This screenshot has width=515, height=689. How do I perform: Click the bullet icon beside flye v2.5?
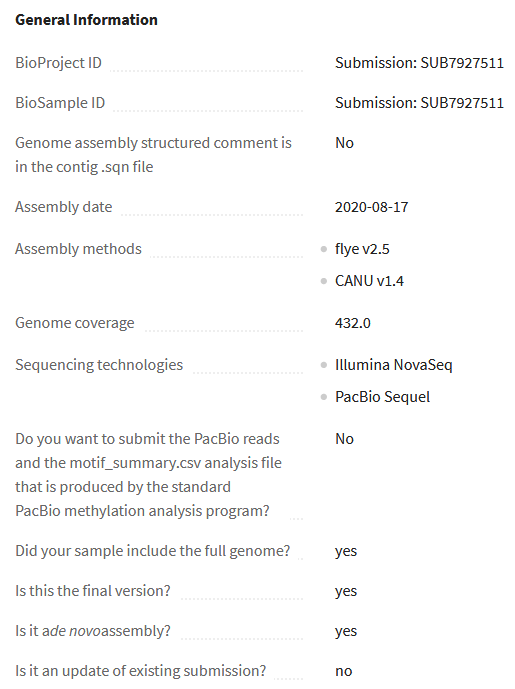click(324, 249)
